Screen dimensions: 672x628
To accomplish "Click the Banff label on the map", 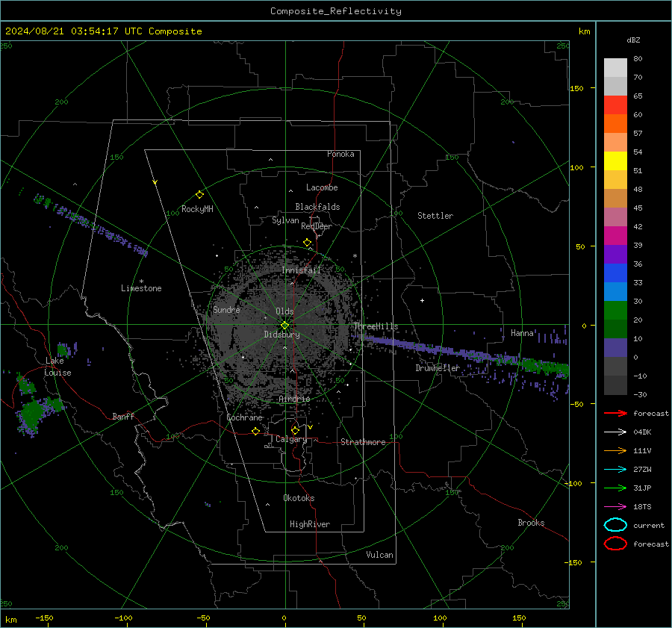I will click(x=123, y=416).
